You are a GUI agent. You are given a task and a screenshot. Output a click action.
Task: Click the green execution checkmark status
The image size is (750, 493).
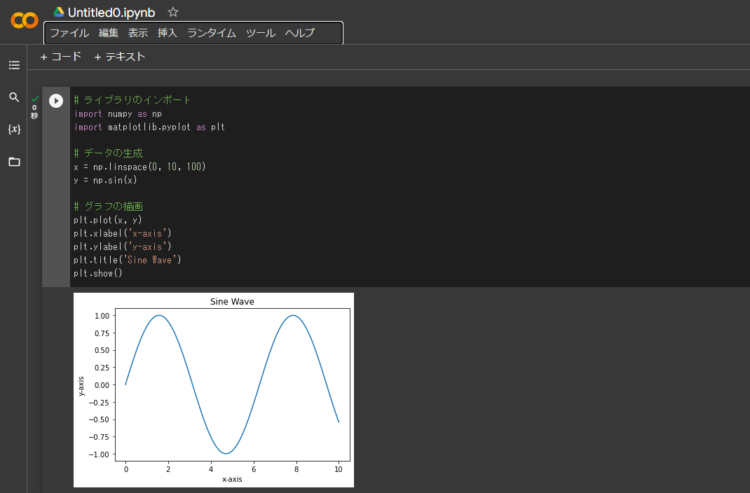click(x=34, y=99)
